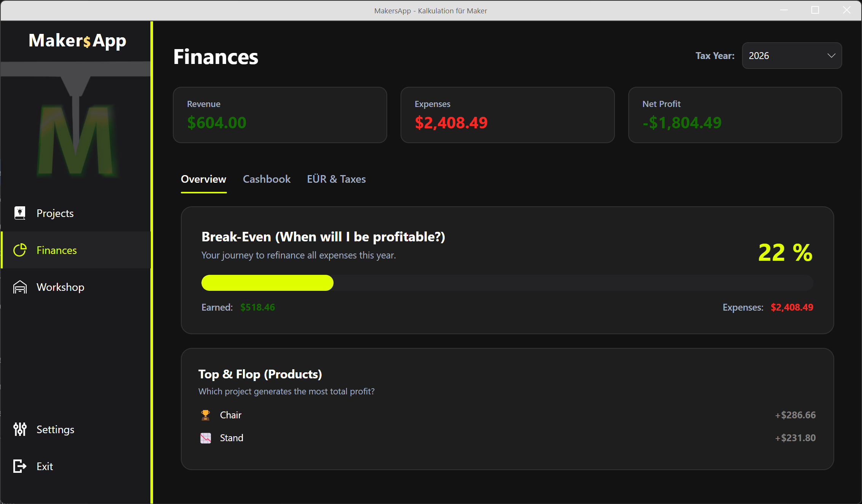Click the Workshop garage icon
862x504 pixels.
[x=20, y=287]
